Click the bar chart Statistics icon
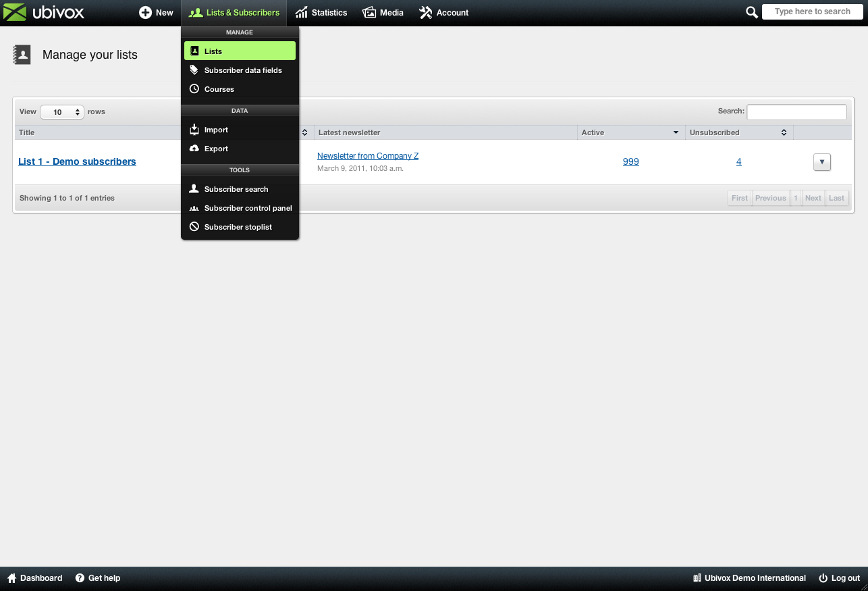Screen dimensions: 868x591 pyautogui.click(x=301, y=13)
